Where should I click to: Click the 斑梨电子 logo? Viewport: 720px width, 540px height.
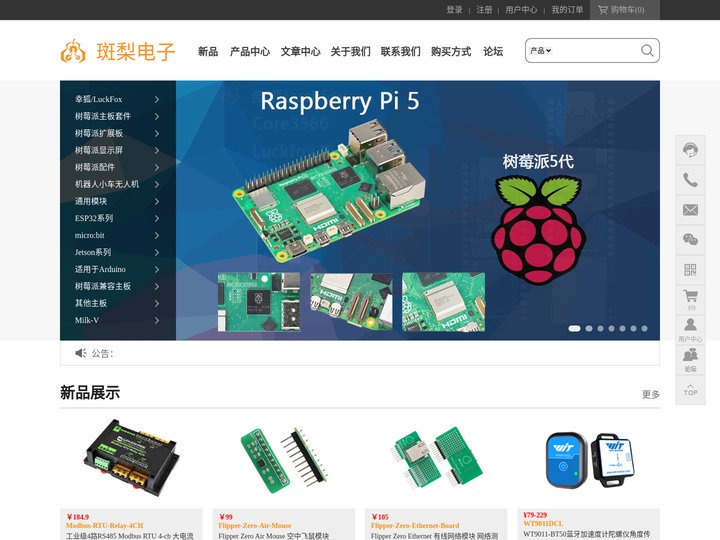pyautogui.click(x=118, y=51)
